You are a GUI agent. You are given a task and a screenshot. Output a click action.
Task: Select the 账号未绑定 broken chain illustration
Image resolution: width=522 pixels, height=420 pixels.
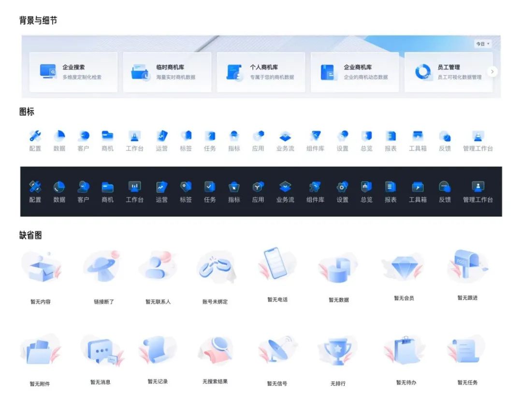(x=217, y=267)
